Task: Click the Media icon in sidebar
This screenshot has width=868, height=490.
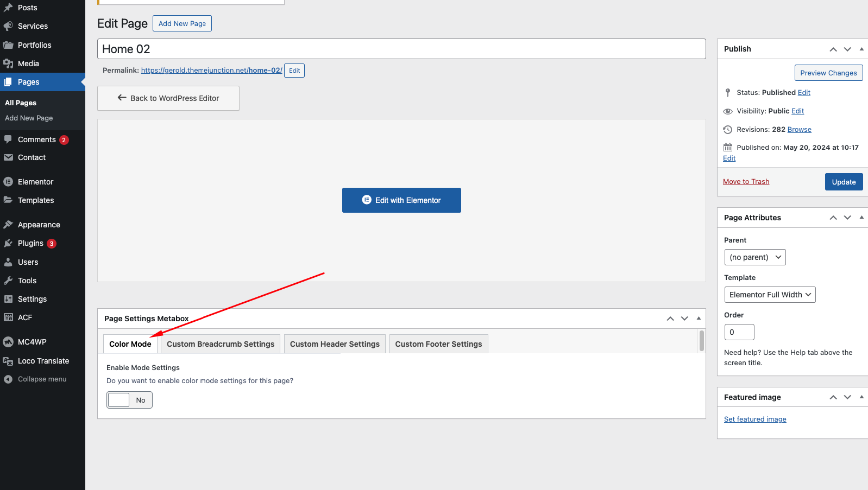Action: 8,63
